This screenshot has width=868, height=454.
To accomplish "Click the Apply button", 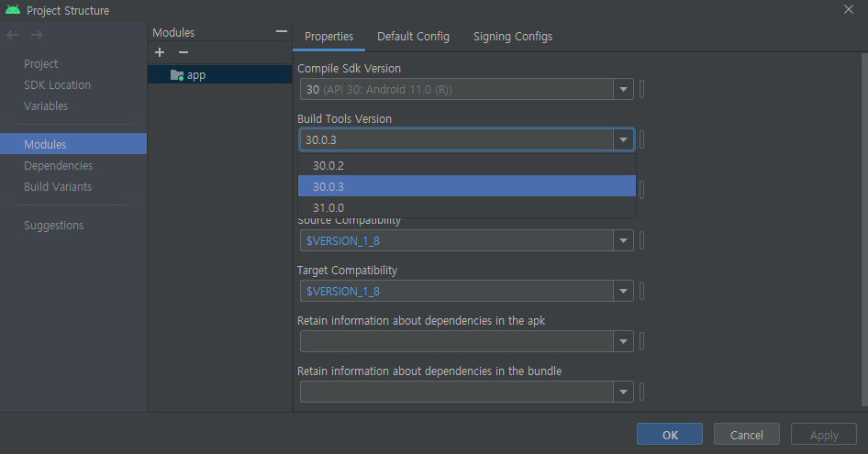I will click(x=824, y=435).
